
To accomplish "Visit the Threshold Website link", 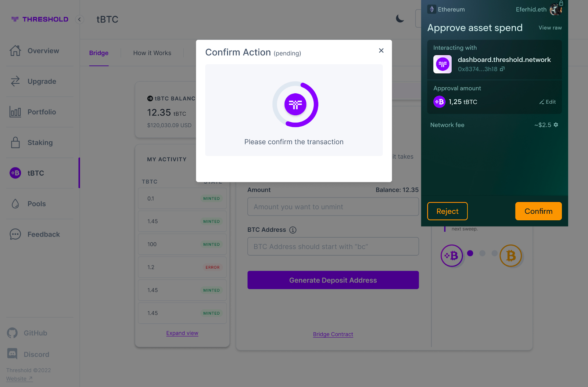I will 19,379.
